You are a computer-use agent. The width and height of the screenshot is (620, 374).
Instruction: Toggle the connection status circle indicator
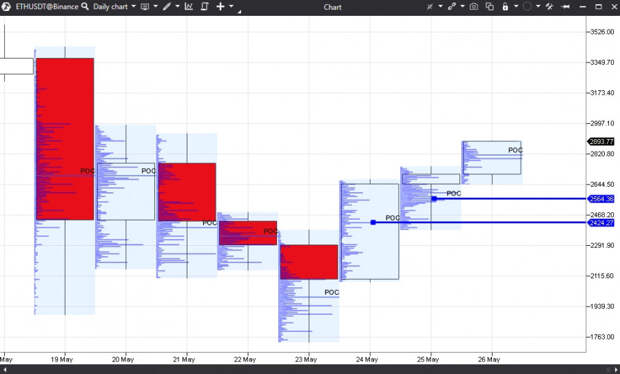pos(527,6)
